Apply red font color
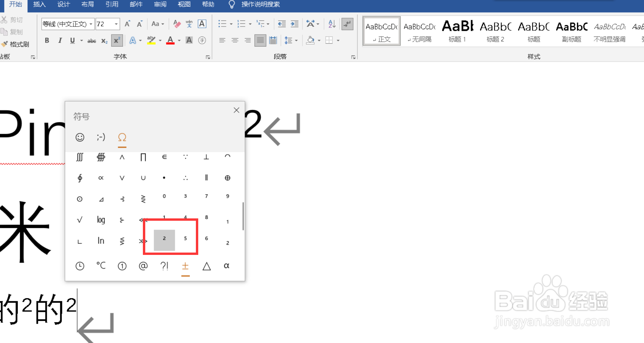The image size is (644, 343). 170,41
